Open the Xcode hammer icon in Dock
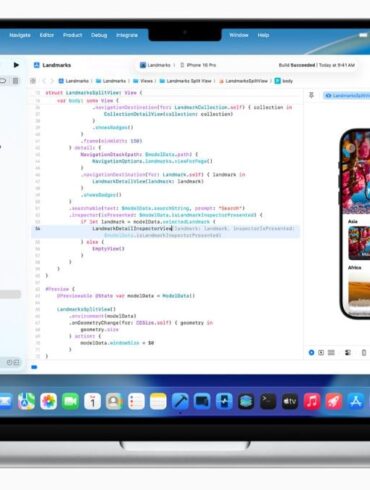Viewport: 370px width, 490px height. (180, 401)
